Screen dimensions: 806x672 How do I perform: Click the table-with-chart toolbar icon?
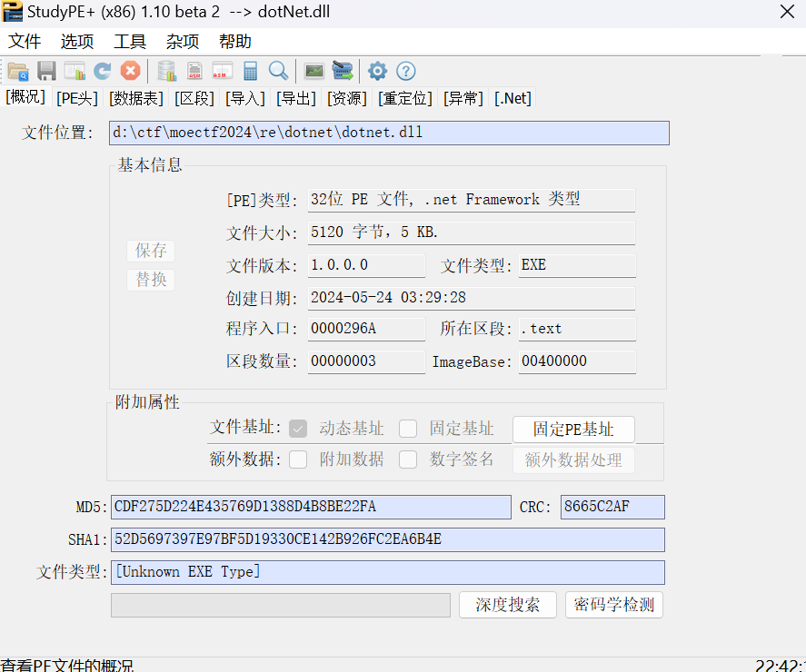coord(75,71)
